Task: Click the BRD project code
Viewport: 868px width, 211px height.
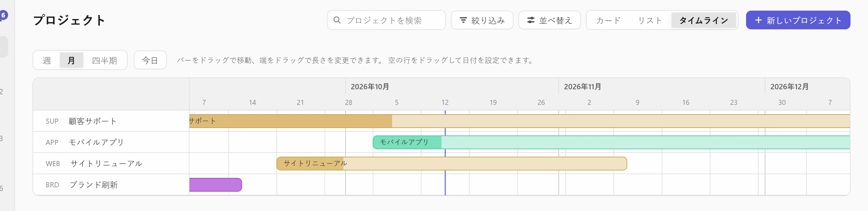Action: point(52,185)
